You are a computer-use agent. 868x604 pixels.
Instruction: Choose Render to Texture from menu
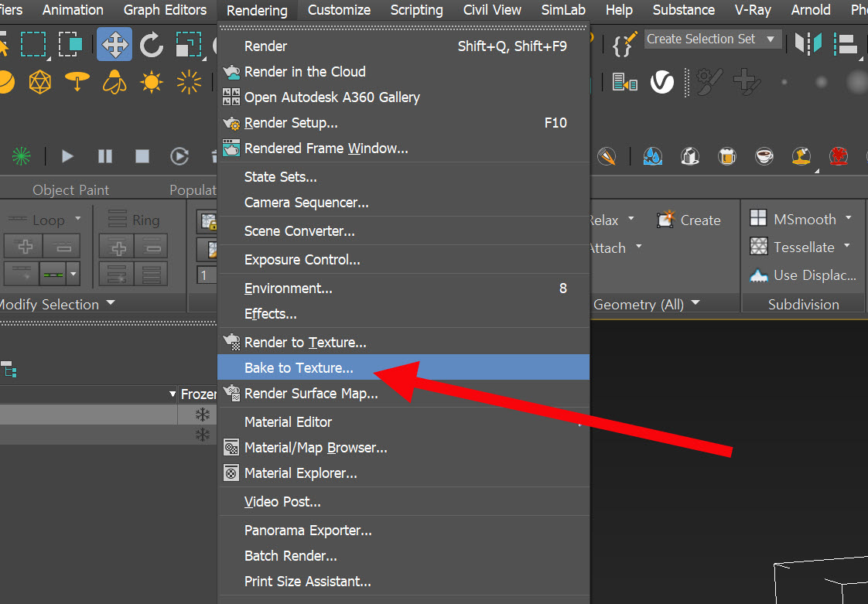(x=404, y=342)
